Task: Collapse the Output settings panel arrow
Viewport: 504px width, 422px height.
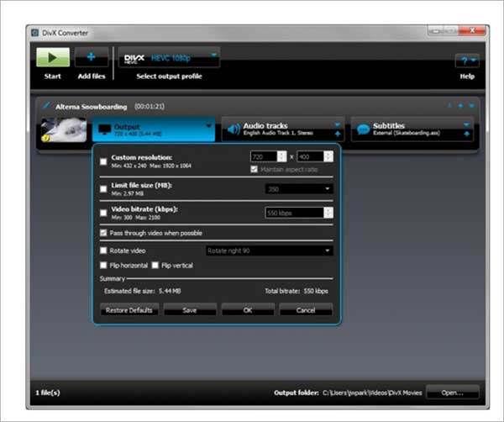Action: 209,126
